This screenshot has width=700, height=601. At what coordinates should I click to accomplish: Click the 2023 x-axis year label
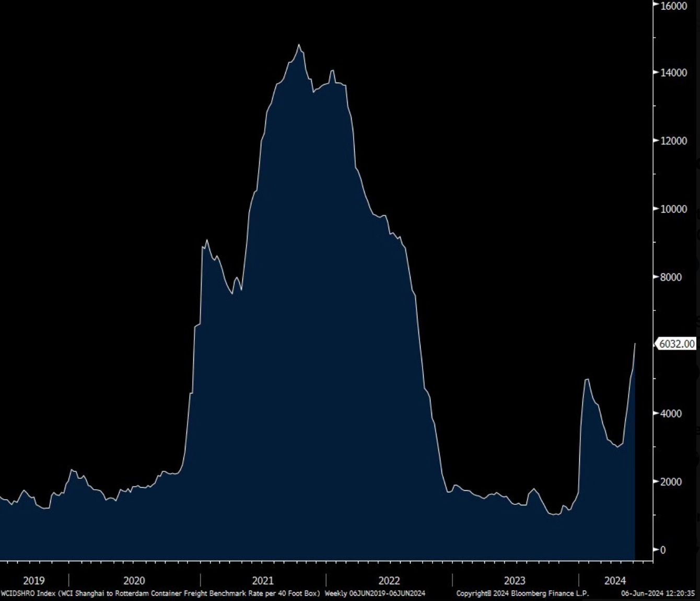tap(515, 581)
